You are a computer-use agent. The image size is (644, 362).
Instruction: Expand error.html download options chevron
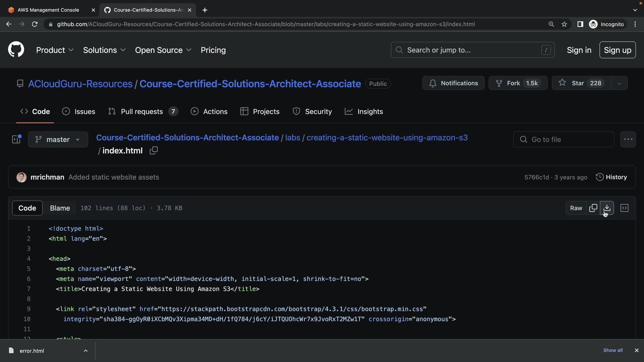click(x=86, y=351)
